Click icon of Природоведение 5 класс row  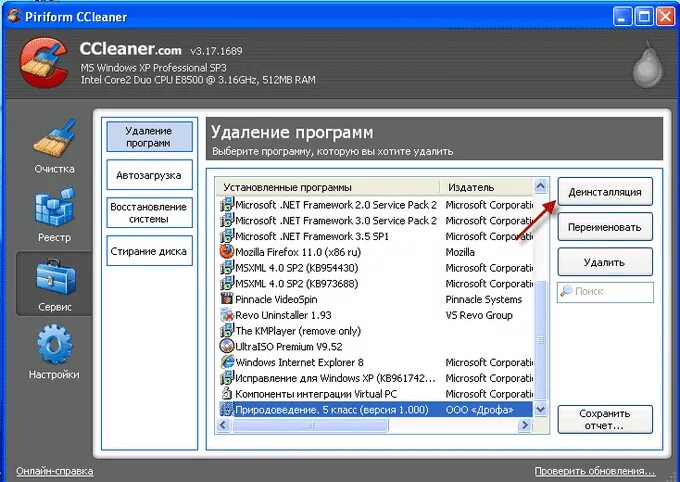coord(226,409)
